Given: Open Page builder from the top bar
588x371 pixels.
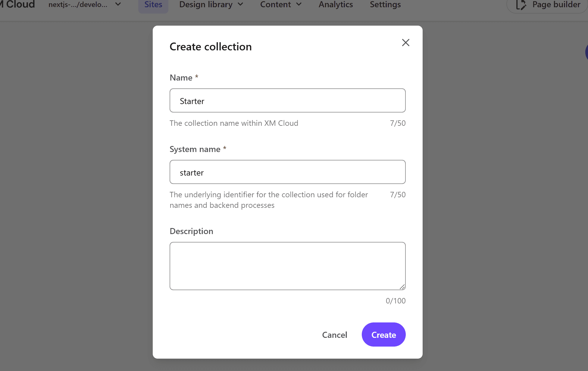Looking at the screenshot, I should tap(556, 5).
